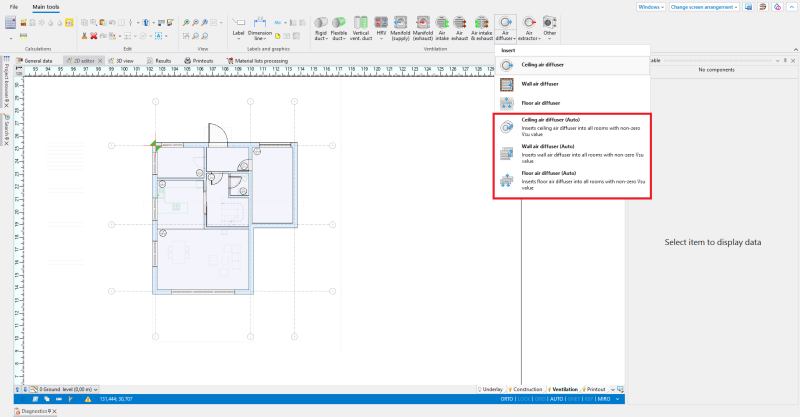This screenshot has width=800, height=417.
Task: Move up one level with arrow
Action: pos(17,389)
